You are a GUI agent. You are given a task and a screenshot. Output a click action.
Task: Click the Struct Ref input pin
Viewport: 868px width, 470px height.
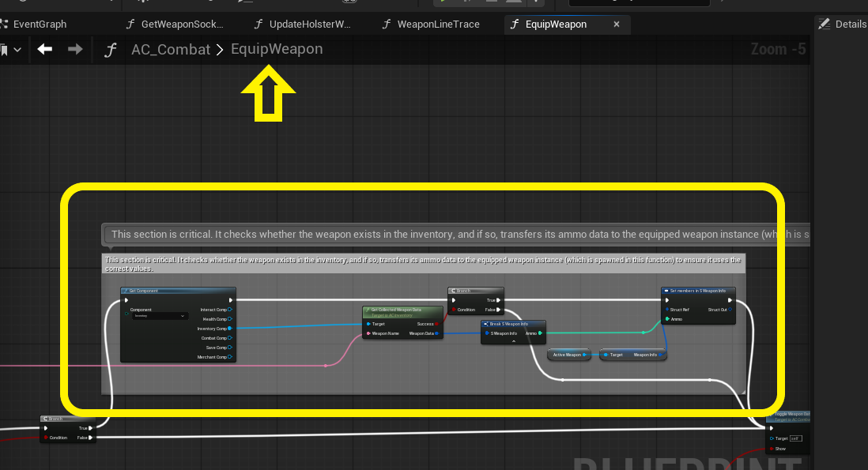pyautogui.click(x=668, y=310)
